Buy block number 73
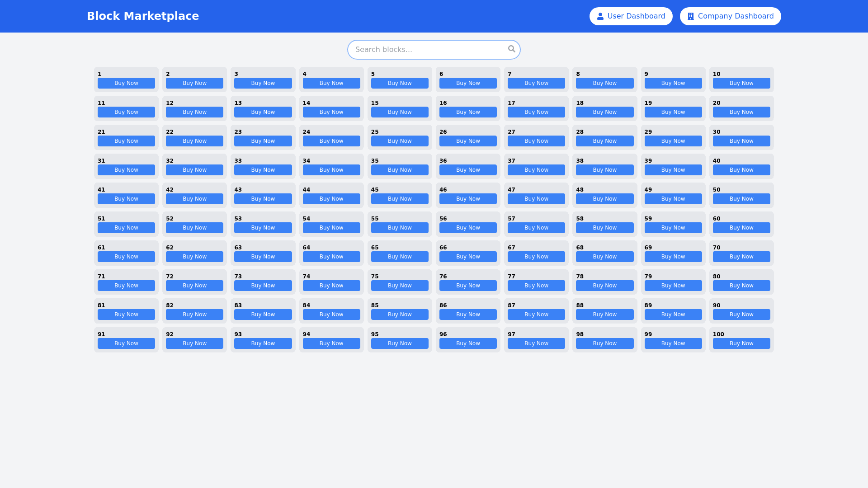Image resolution: width=868 pixels, height=488 pixels. pos(263,286)
